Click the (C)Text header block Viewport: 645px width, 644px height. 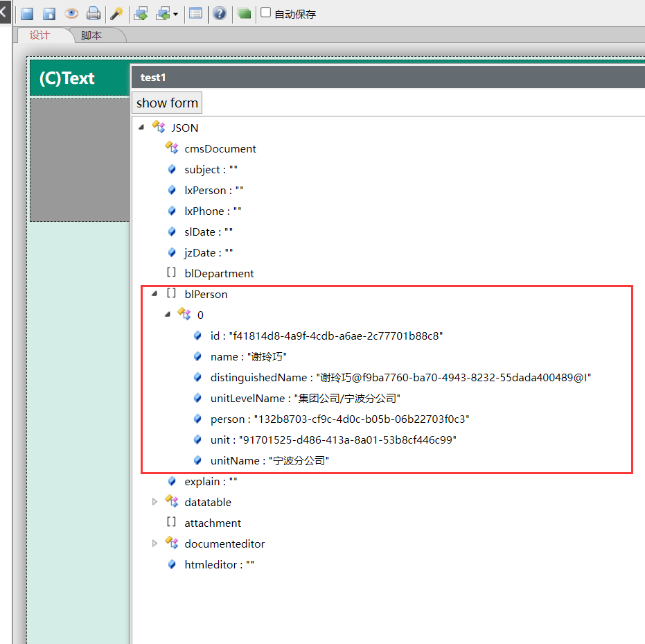coord(67,79)
